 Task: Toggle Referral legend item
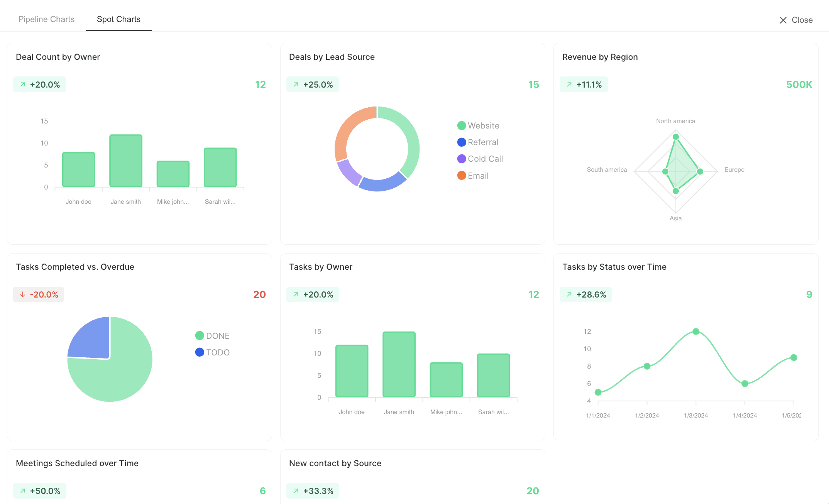pyautogui.click(x=483, y=142)
